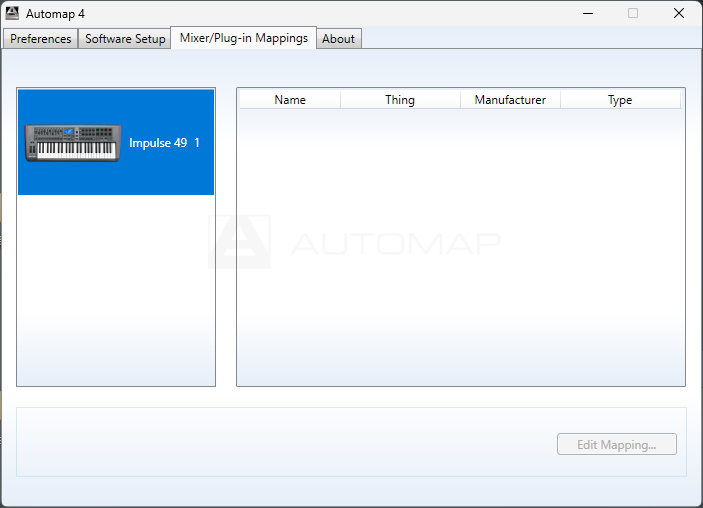Click the AUTOMAP watermark text in list
The height and width of the screenshot is (508, 703).
click(x=395, y=243)
